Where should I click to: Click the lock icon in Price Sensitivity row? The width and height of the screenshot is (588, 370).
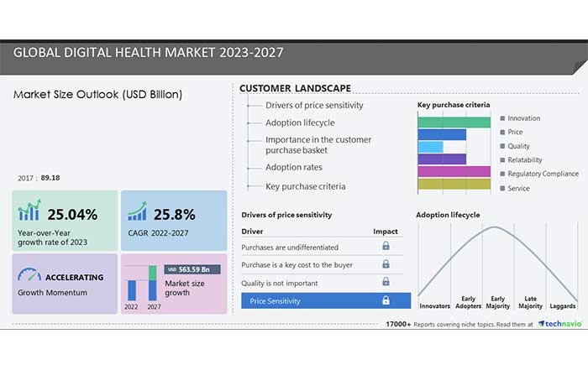pos(386,300)
